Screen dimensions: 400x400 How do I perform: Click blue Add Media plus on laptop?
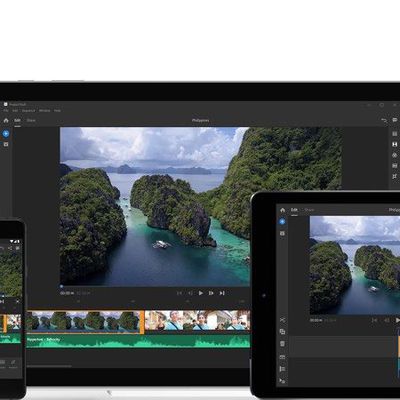point(6,134)
